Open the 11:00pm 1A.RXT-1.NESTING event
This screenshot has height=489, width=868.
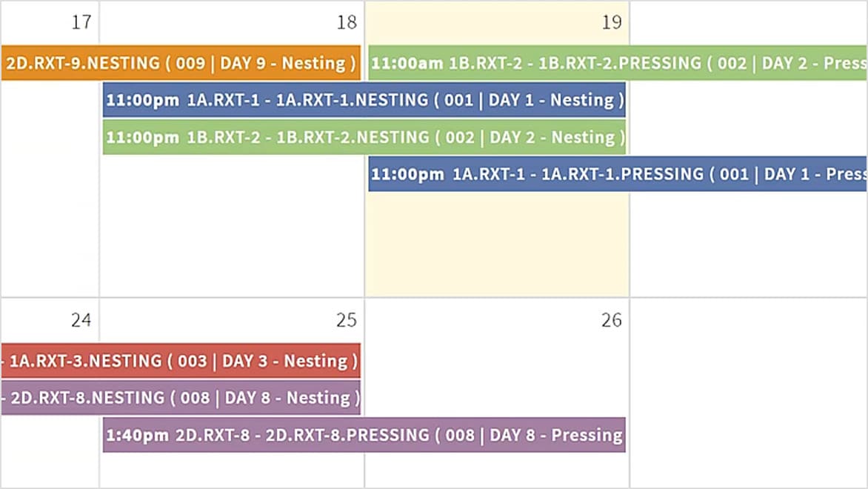tap(363, 100)
